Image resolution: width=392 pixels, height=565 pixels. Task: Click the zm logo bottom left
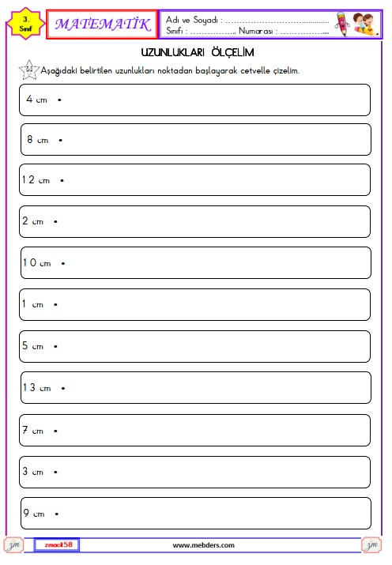click(x=13, y=544)
